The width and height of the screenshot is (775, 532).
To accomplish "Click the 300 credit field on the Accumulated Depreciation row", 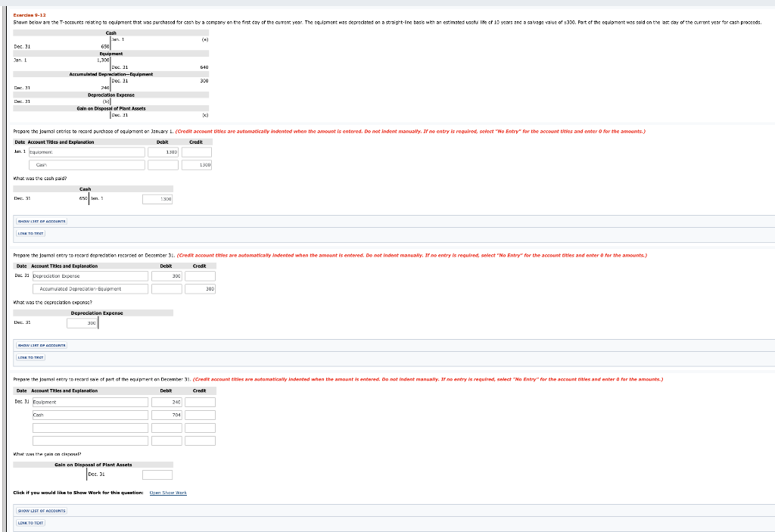I will tap(200, 289).
